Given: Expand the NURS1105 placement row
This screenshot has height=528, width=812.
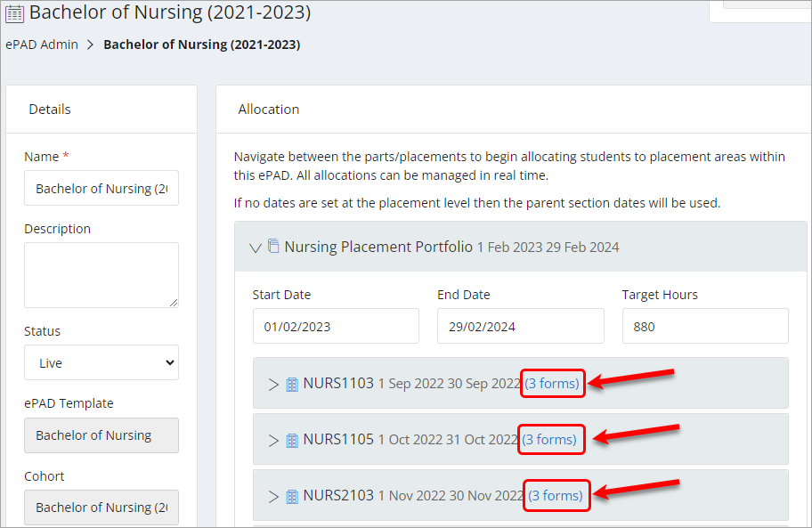Looking at the screenshot, I should pyautogui.click(x=272, y=439).
